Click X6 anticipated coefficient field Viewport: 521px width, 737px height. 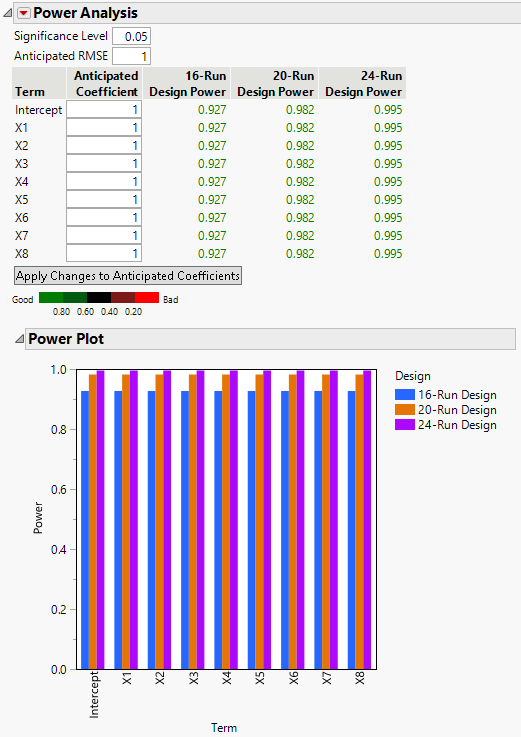click(x=104, y=218)
